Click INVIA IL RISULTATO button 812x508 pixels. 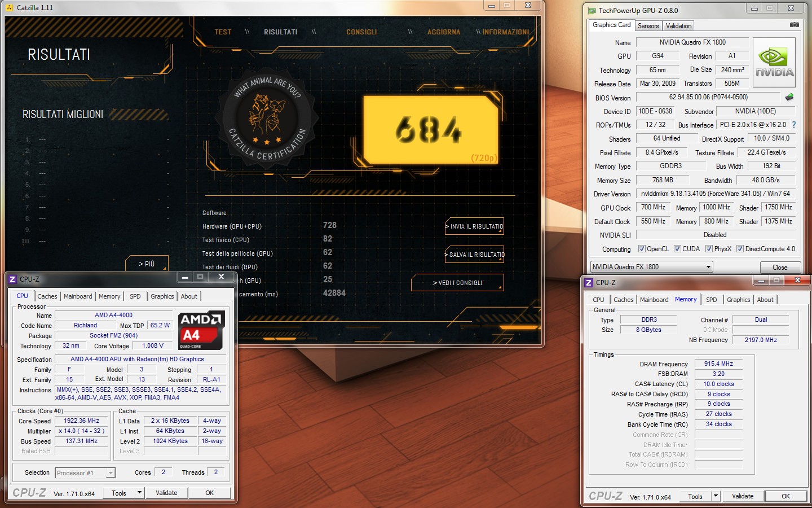pyautogui.click(x=474, y=226)
